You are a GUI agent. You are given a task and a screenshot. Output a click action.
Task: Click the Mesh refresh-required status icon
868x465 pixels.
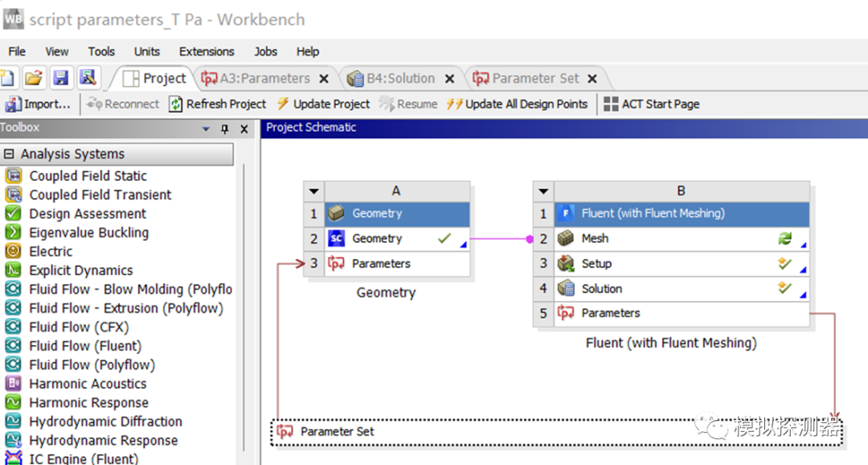click(784, 238)
